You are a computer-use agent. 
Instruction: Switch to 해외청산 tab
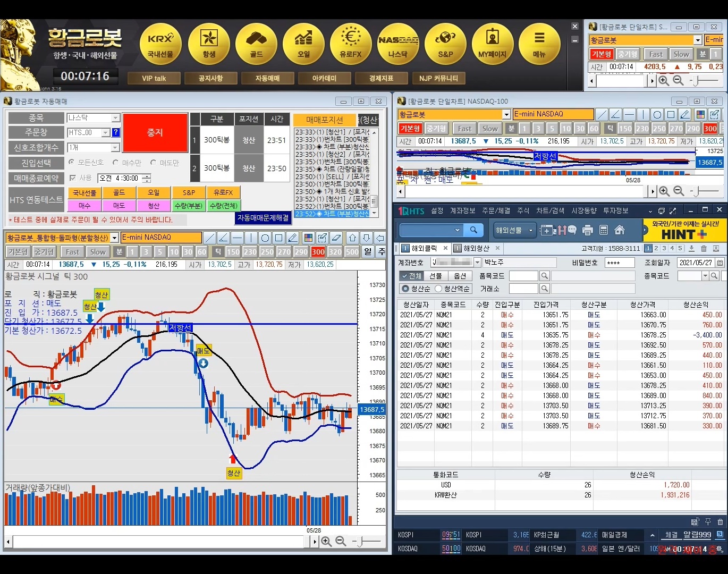pos(476,248)
